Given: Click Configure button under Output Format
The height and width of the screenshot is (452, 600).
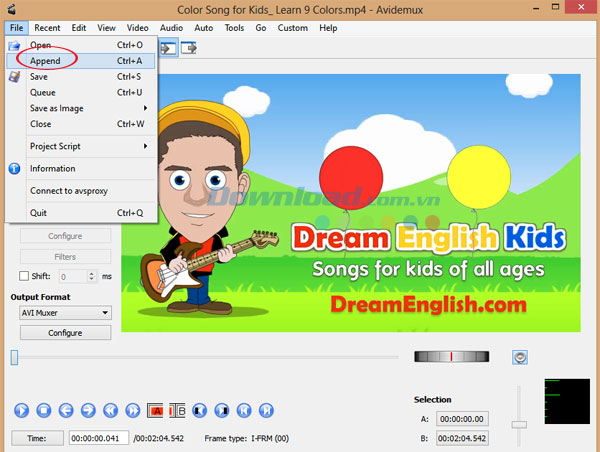Looking at the screenshot, I should (x=65, y=332).
